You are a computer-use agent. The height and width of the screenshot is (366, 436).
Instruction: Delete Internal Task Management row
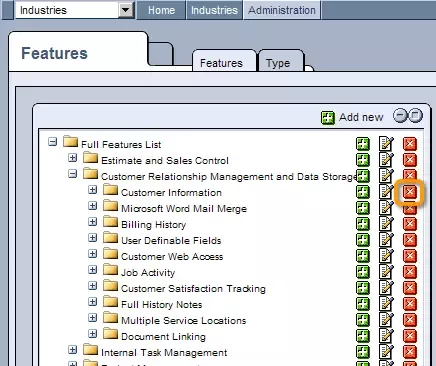pos(410,352)
